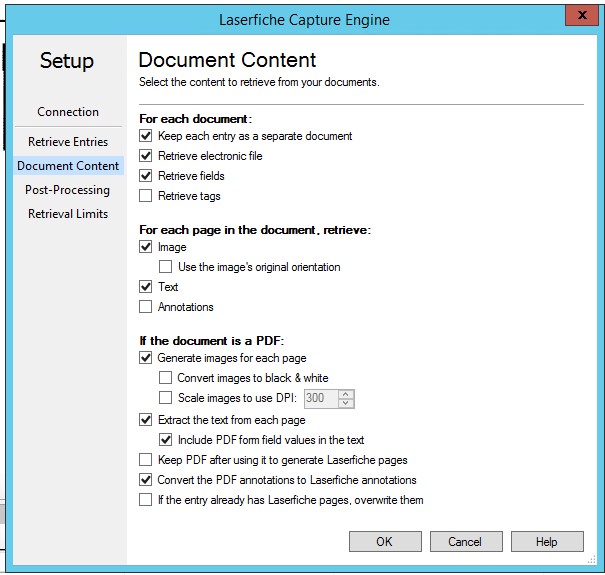Open Retrieval Limits settings
This screenshot has height=575, width=605.
pyautogui.click(x=68, y=214)
